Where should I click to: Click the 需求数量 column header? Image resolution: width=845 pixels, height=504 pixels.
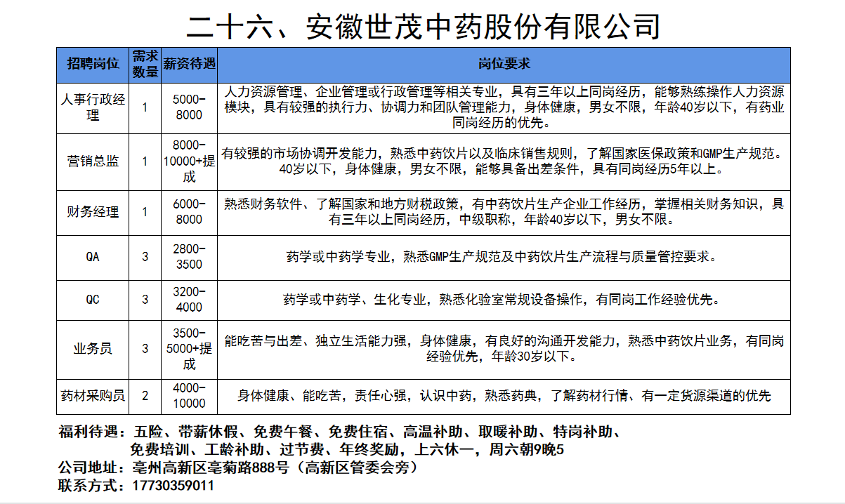(145, 65)
